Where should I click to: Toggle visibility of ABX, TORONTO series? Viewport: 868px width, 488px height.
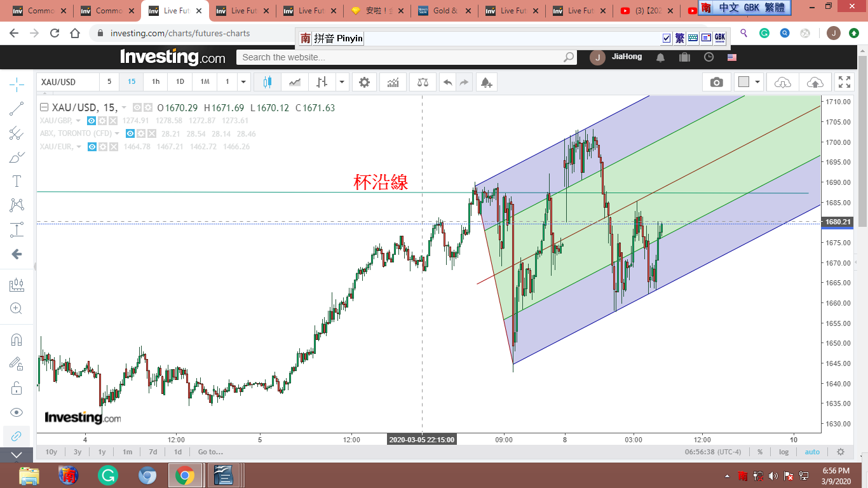[130, 133]
